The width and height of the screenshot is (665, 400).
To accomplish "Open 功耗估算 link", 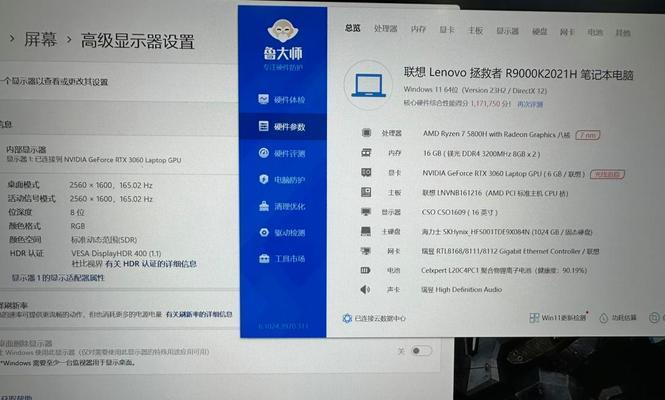I will pyautogui.click(x=624, y=318).
